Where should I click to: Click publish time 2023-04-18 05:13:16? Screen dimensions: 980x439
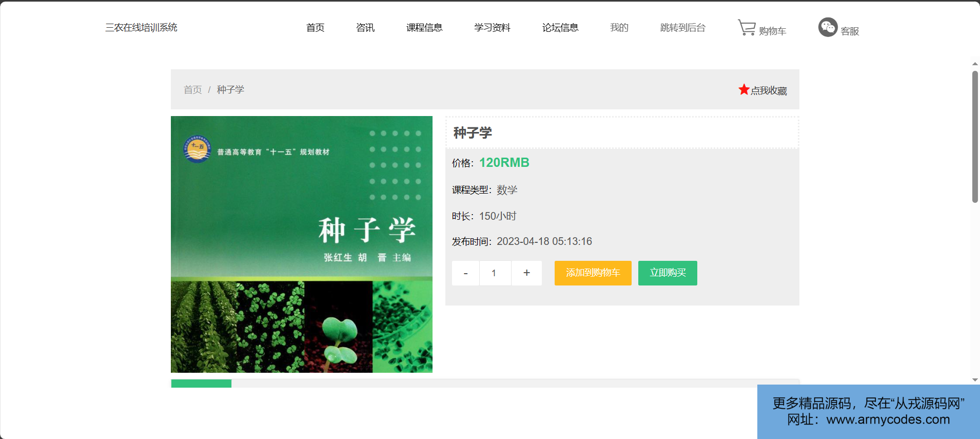(544, 241)
